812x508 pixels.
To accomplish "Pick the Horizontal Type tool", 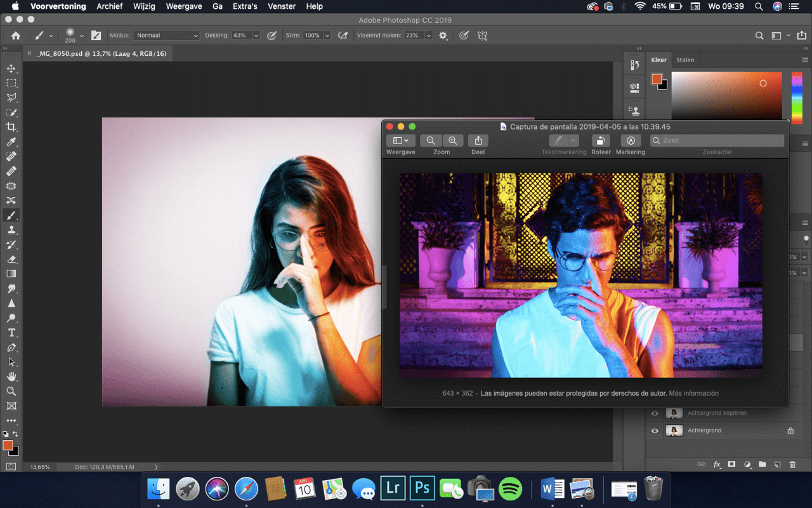I will click(11, 333).
